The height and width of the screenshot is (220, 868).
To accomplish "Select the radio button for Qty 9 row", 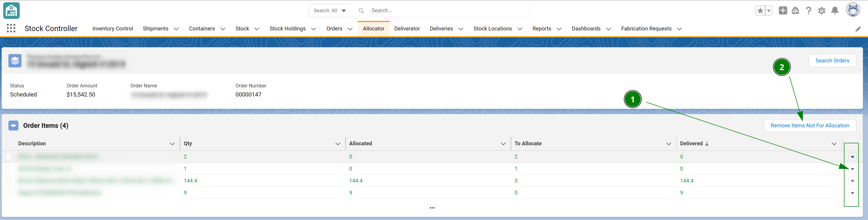I will pyautogui.click(x=8, y=193).
